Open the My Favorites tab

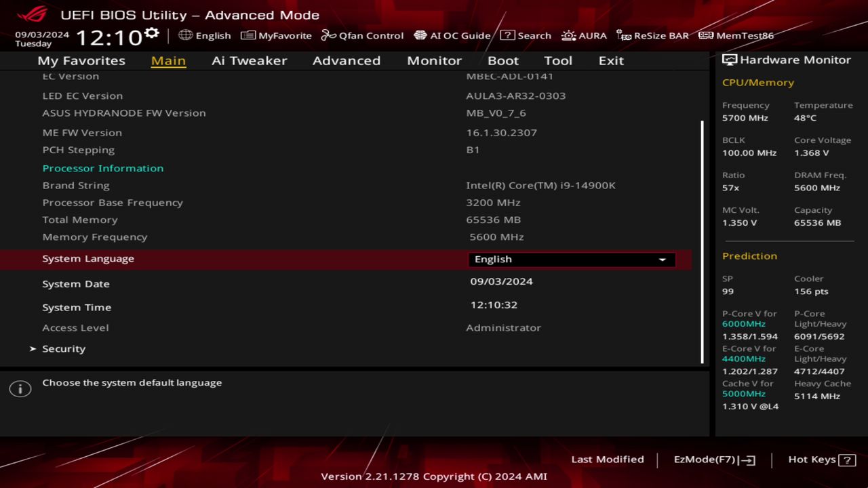pyautogui.click(x=81, y=60)
